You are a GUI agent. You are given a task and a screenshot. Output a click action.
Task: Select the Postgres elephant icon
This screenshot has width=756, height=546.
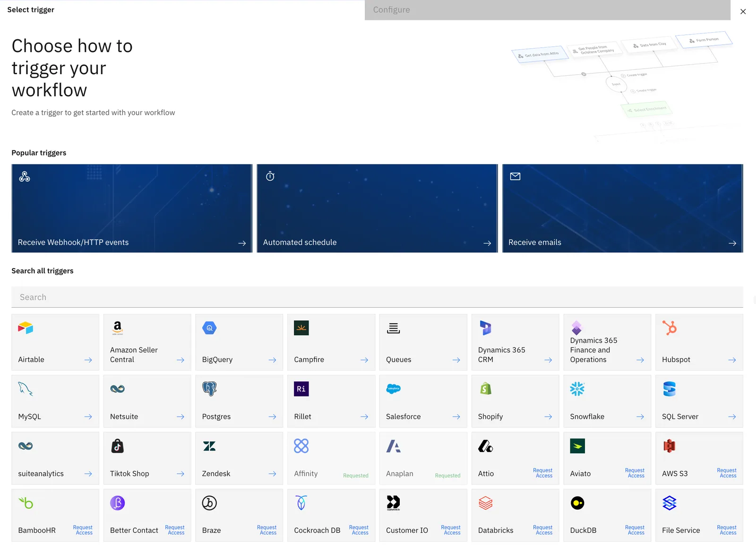209,389
